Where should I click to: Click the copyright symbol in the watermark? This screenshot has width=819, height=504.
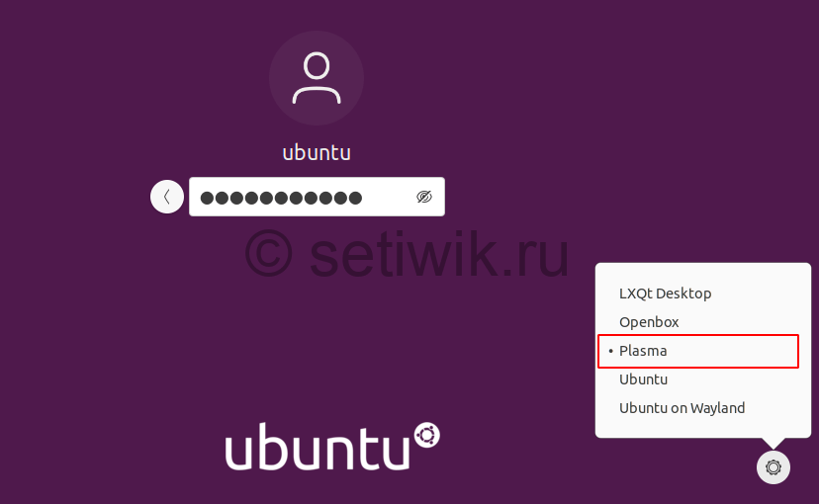coord(268,253)
